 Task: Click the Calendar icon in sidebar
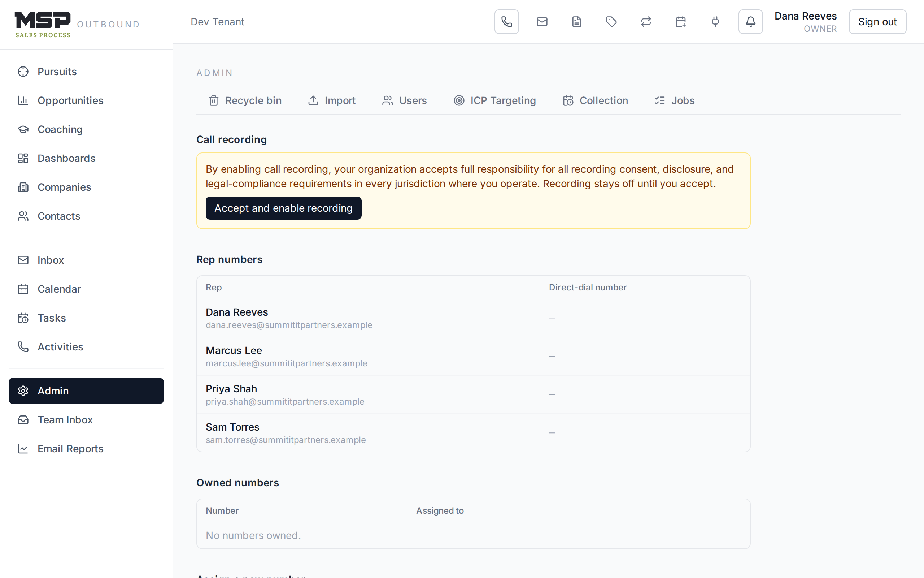pos(23,289)
